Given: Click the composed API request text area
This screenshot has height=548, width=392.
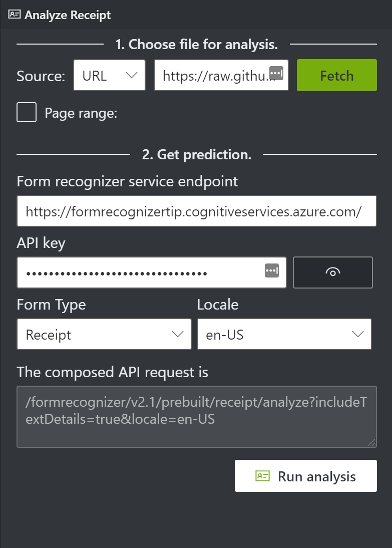Looking at the screenshot, I should 197,417.
